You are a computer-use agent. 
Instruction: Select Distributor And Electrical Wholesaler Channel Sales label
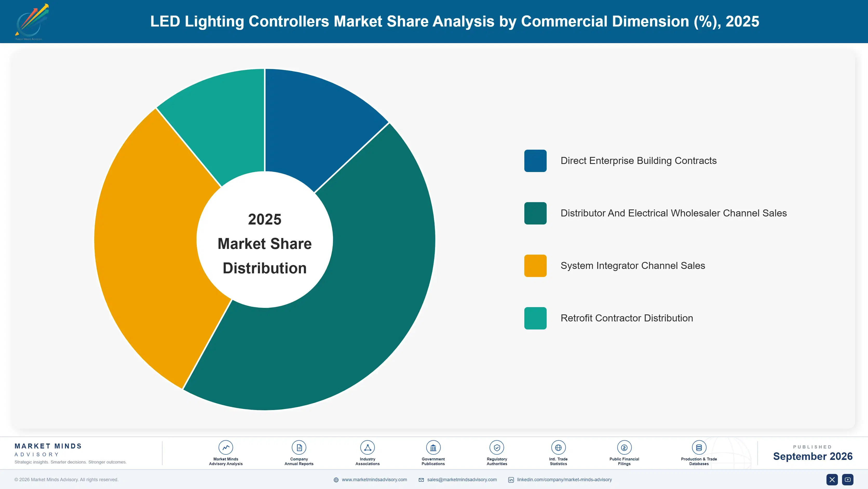click(x=674, y=213)
